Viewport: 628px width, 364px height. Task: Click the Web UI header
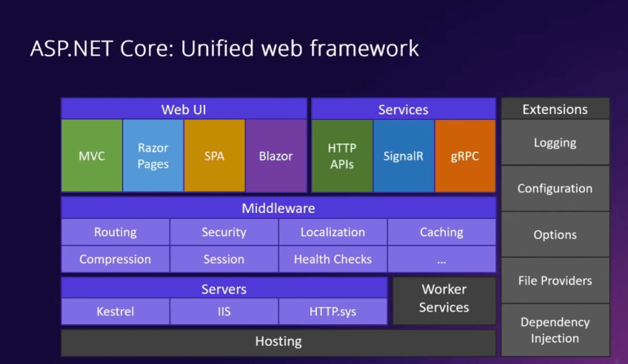point(184,109)
